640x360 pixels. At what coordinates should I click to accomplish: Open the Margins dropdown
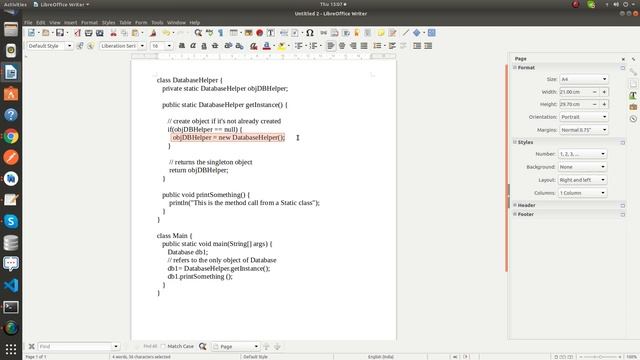coord(584,129)
